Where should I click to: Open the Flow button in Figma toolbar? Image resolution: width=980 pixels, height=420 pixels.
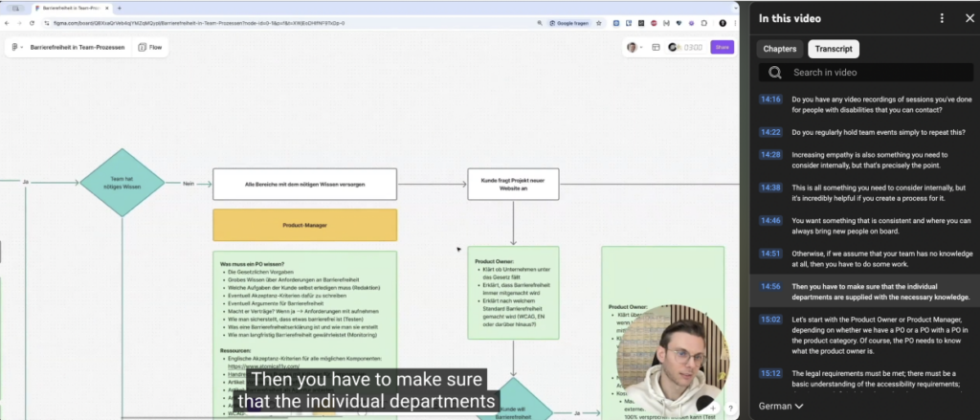point(150,48)
